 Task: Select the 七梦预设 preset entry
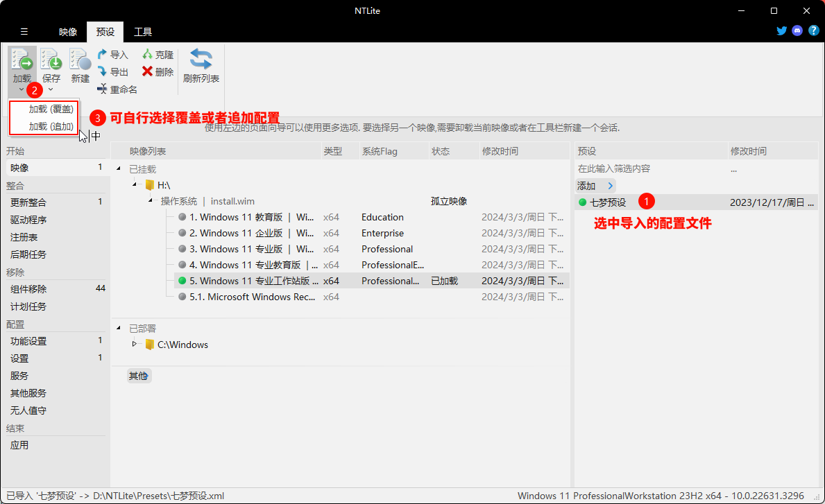[x=608, y=202]
